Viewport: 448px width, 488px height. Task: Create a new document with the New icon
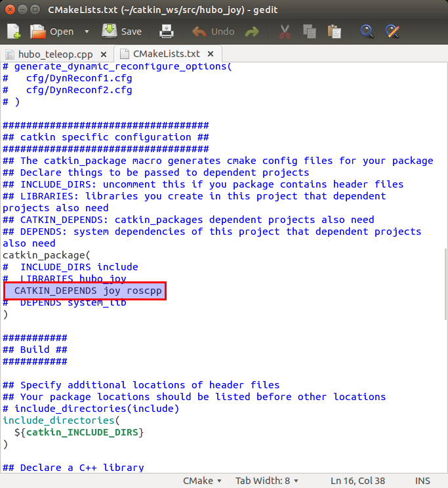pos(14,31)
